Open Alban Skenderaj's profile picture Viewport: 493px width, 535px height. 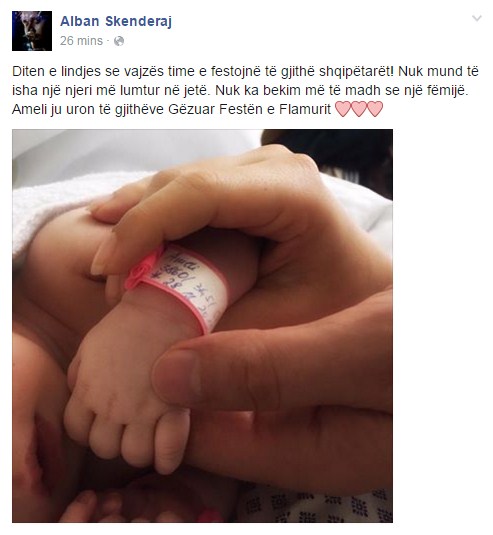[32, 31]
